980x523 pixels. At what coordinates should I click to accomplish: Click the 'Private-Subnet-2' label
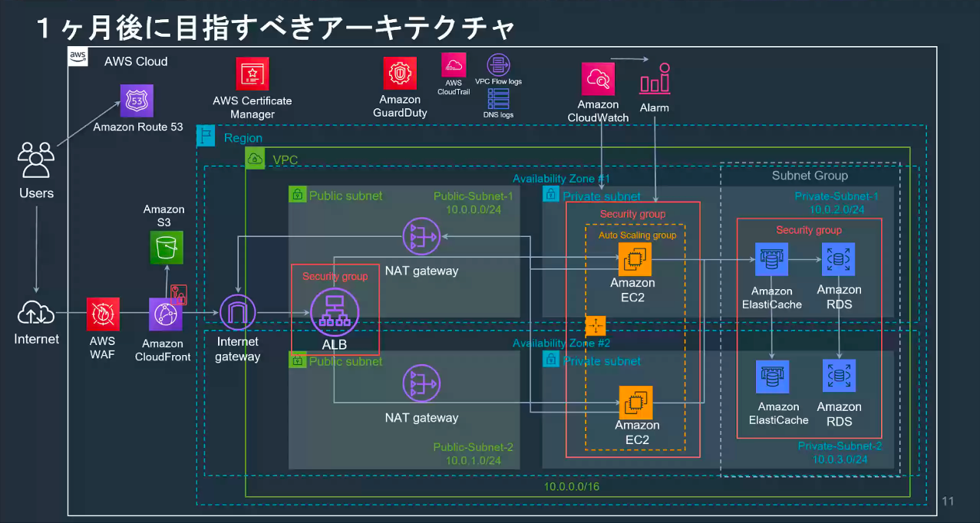coord(840,446)
